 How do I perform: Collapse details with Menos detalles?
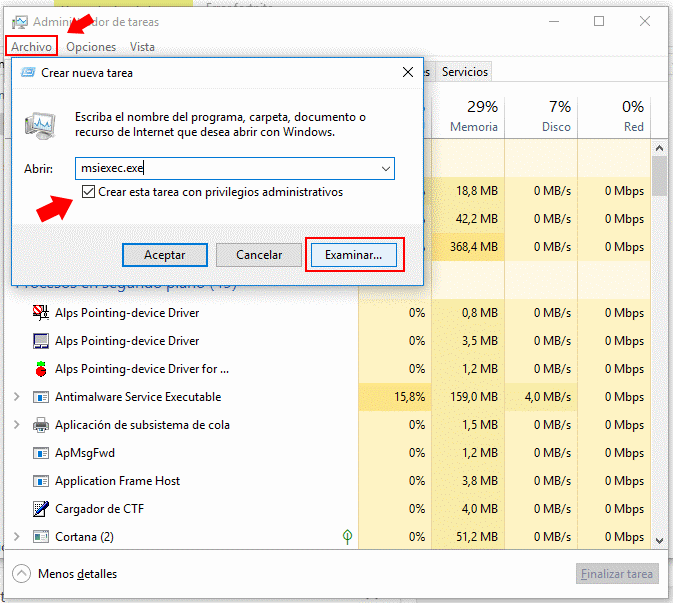coord(66,574)
